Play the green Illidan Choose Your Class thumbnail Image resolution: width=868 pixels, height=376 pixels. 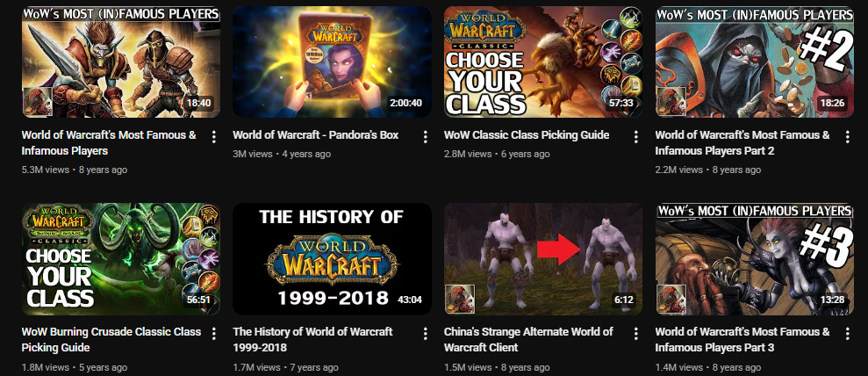point(121,258)
